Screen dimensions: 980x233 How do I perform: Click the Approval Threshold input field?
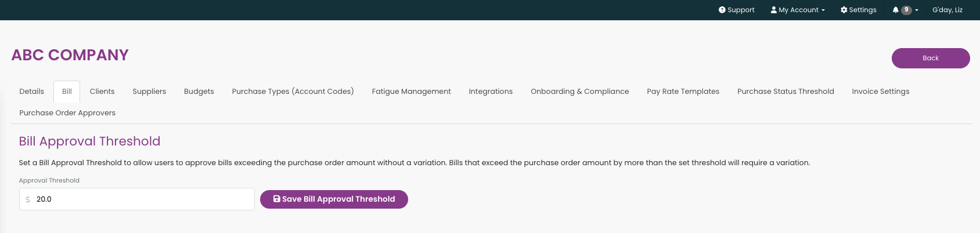pyautogui.click(x=137, y=199)
